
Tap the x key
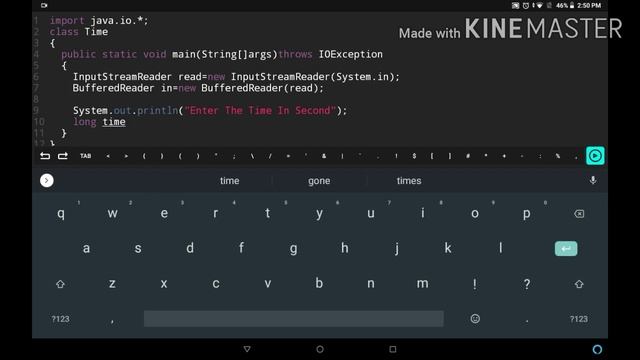[x=164, y=284]
